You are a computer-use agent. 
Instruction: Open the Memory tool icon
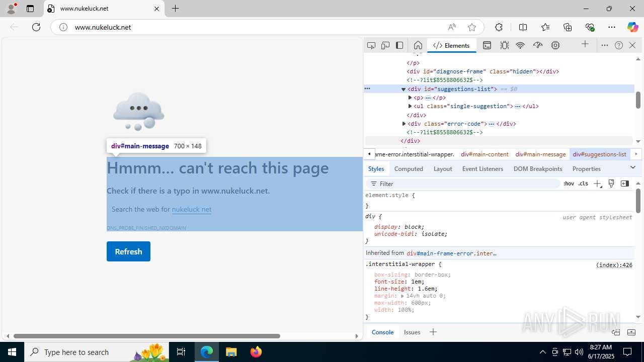coord(555,45)
